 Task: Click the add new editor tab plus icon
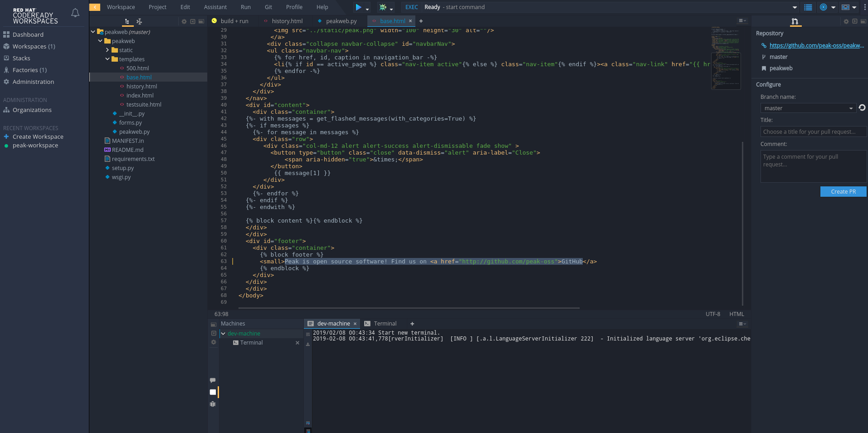coord(421,21)
